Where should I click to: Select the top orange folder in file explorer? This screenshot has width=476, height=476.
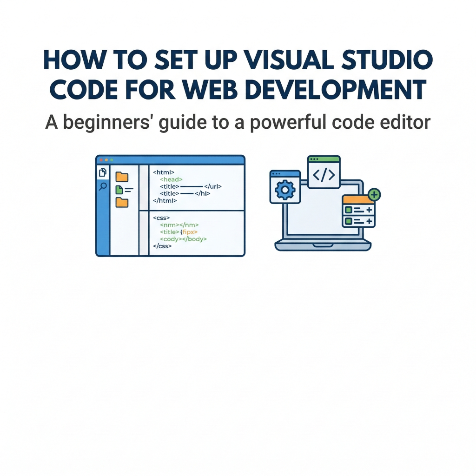click(122, 177)
